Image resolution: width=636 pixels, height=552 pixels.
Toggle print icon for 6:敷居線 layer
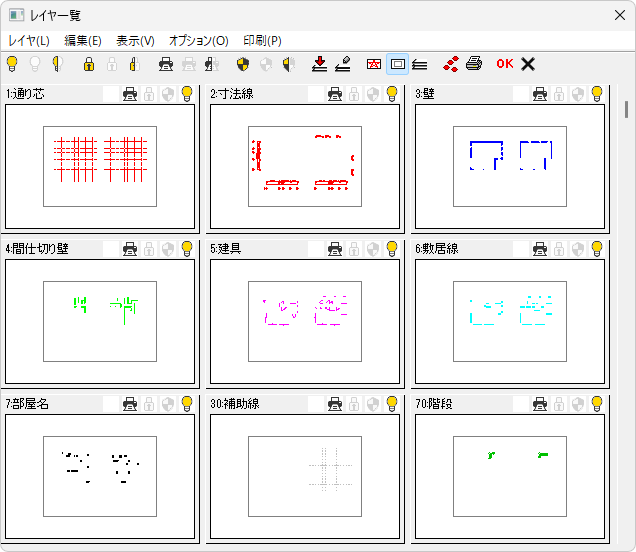coord(540,249)
